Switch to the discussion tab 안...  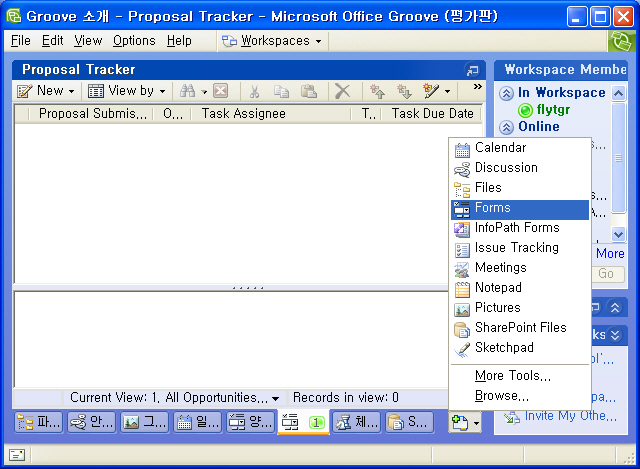91,422
